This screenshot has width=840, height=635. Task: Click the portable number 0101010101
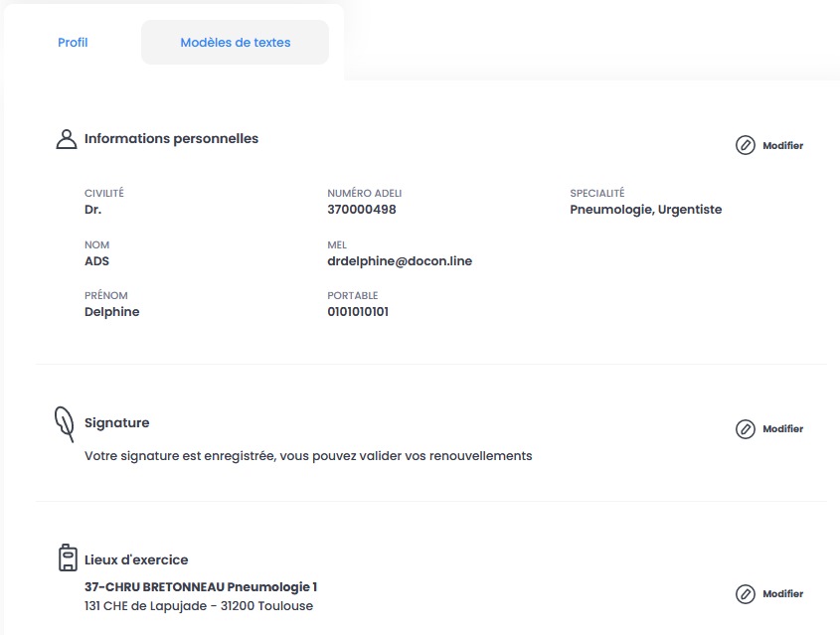point(358,312)
